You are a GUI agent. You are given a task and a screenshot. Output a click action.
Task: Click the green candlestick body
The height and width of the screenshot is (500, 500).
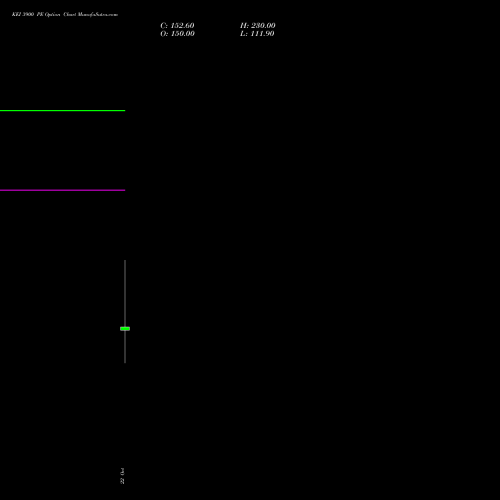tap(125, 329)
